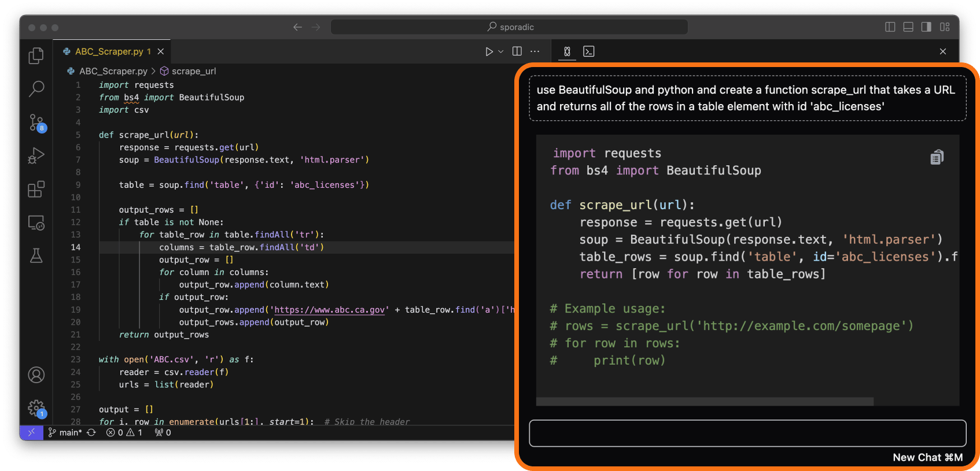Viewport: 980px width, 471px height.
Task: Open the Search view in activity bar
Action: click(36, 88)
